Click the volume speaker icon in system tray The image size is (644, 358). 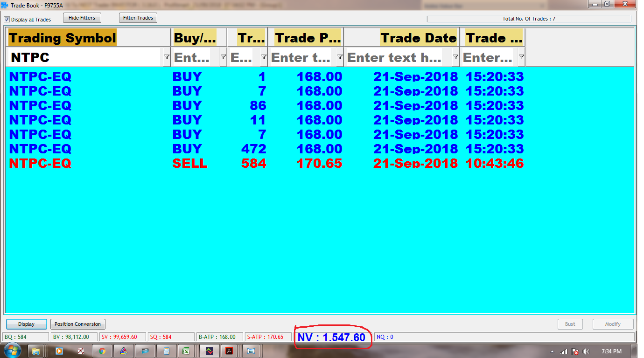586,351
